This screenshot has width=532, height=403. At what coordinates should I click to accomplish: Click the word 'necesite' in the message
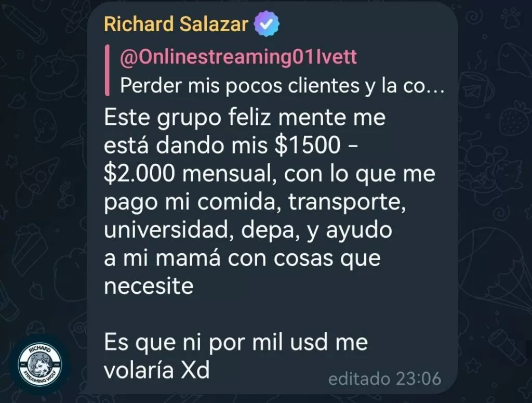(149, 286)
